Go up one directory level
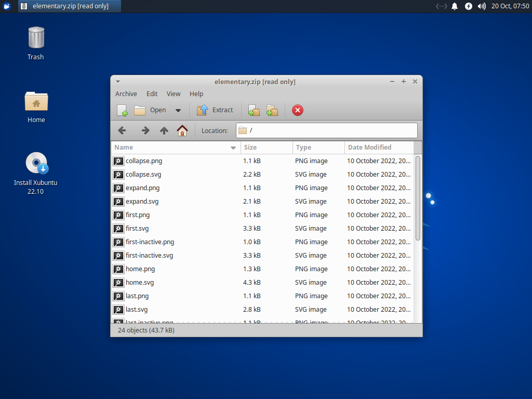 pos(164,130)
